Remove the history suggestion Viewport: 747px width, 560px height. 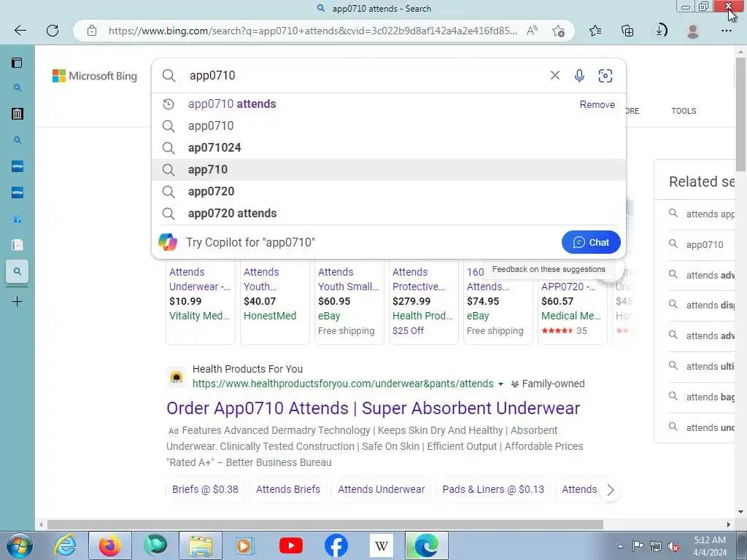[597, 105]
